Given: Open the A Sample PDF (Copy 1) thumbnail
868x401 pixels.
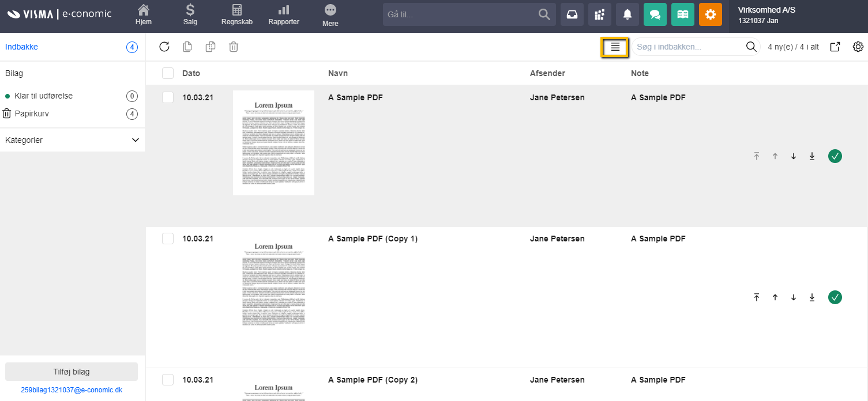Looking at the screenshot, I should click(x=274, y=284).
